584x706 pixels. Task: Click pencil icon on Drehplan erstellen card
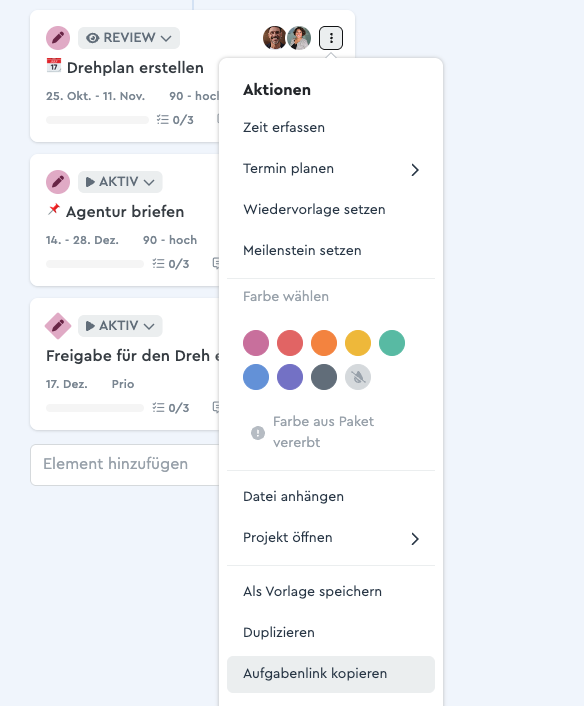[58, 38]
